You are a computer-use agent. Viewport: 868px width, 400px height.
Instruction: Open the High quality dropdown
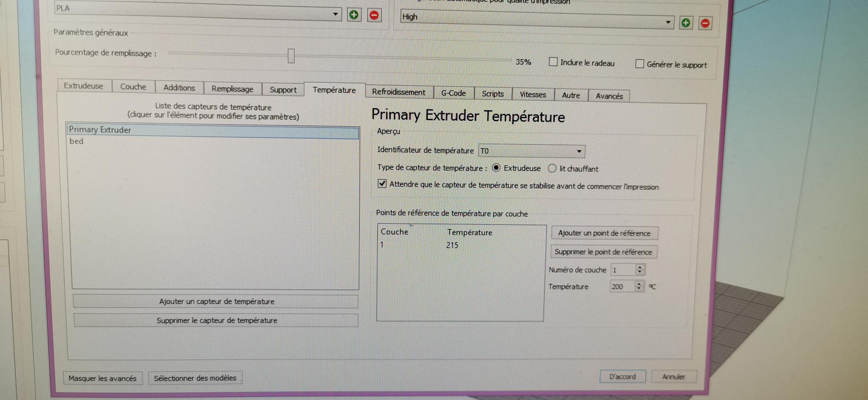(x=537, y=19)
